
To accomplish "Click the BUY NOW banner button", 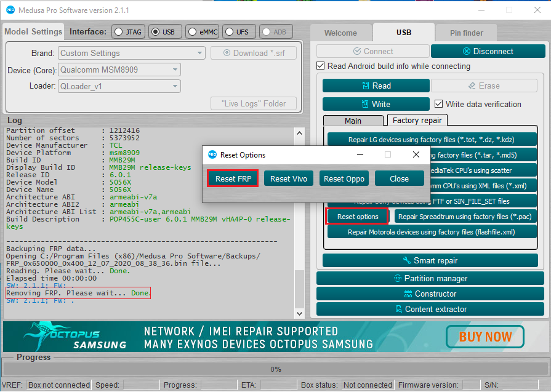I will click(x=485, y=337).
